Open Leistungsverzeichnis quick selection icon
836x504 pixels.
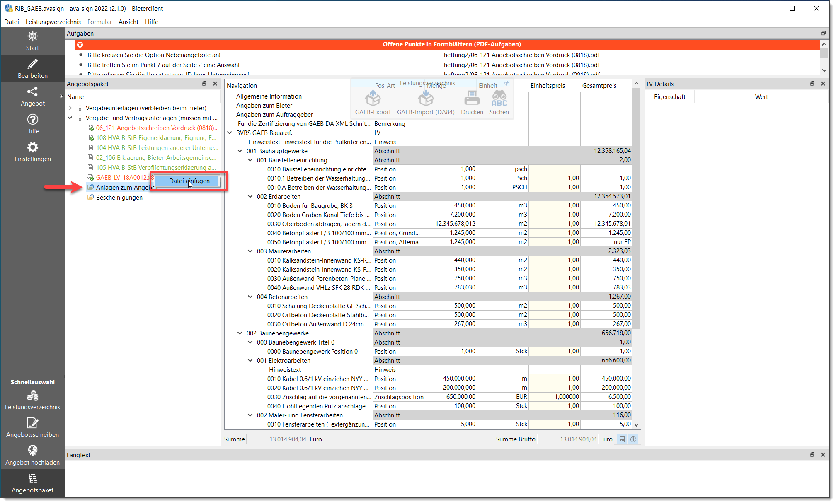point(32,395)
